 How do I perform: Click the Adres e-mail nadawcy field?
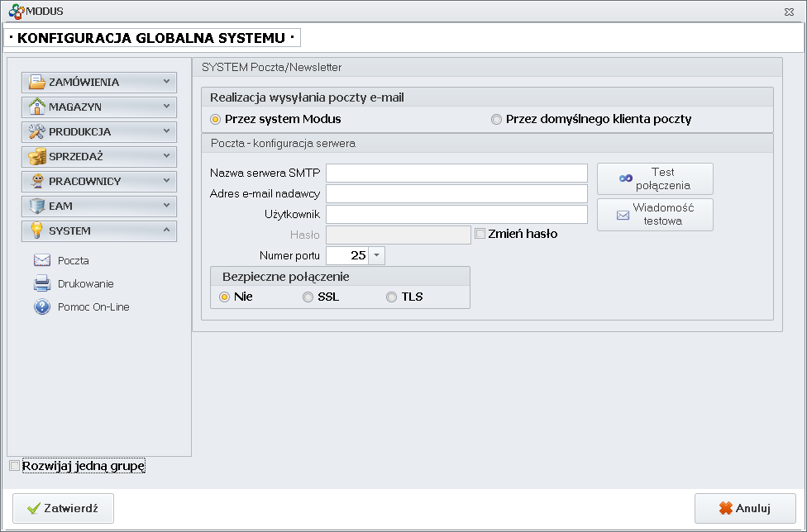pos(456,194)
